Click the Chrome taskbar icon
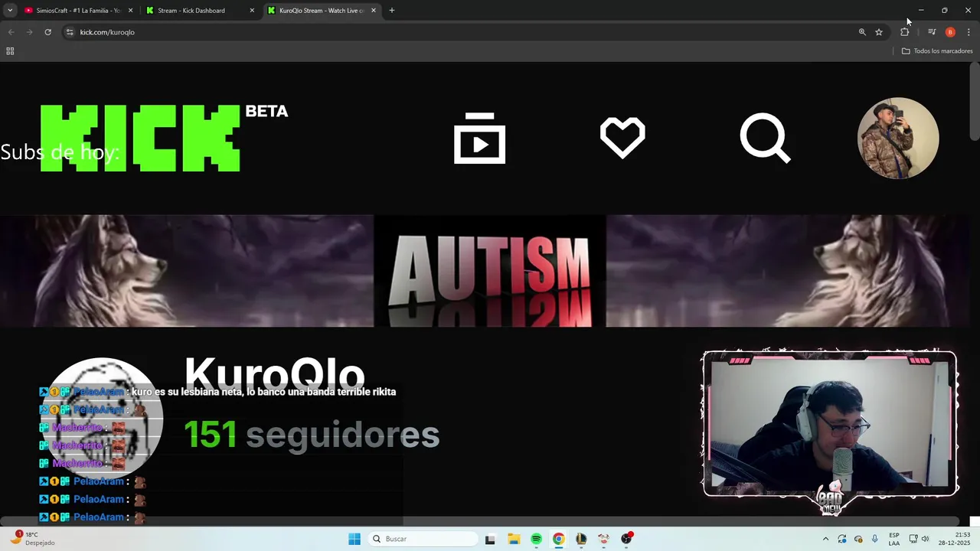The image size is (980, 551). [x=559, y=539]
